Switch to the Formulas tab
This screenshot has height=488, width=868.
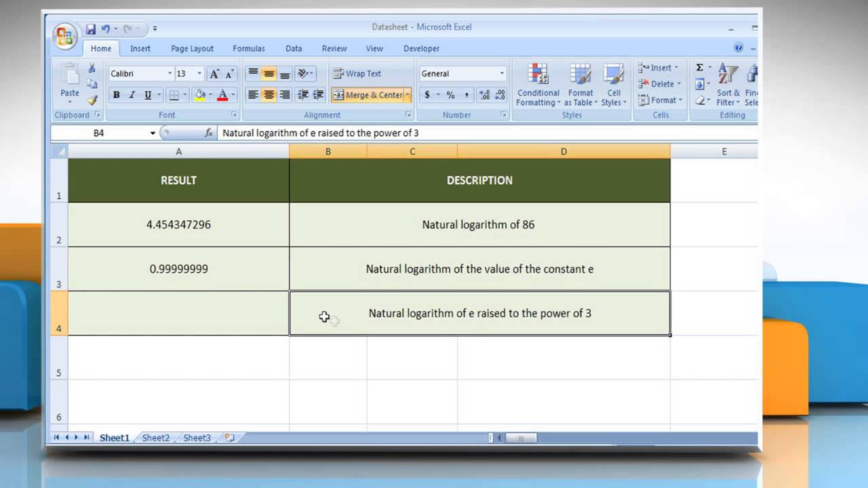point(249,48)
